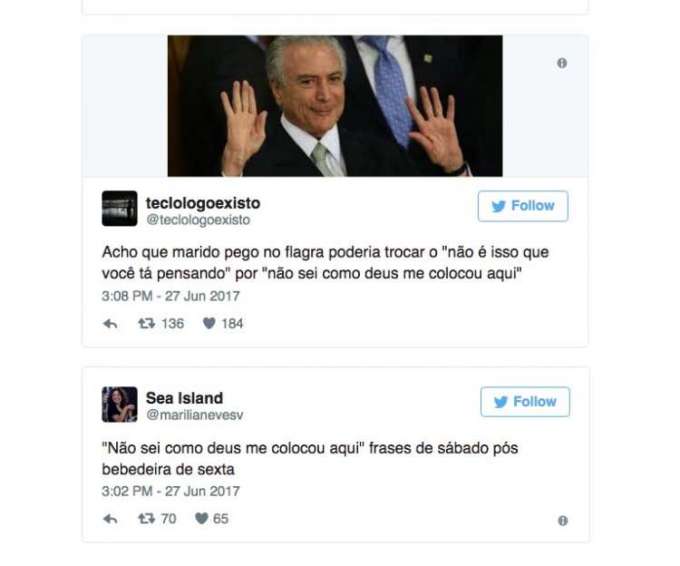Open the 3:08 PM - 27 Jun 2017 timestamp

click(171, 296)
